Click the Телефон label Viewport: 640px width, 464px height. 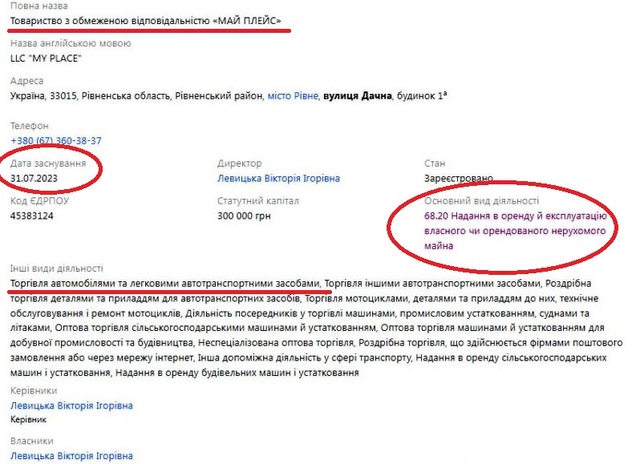[x=30, y=126]
